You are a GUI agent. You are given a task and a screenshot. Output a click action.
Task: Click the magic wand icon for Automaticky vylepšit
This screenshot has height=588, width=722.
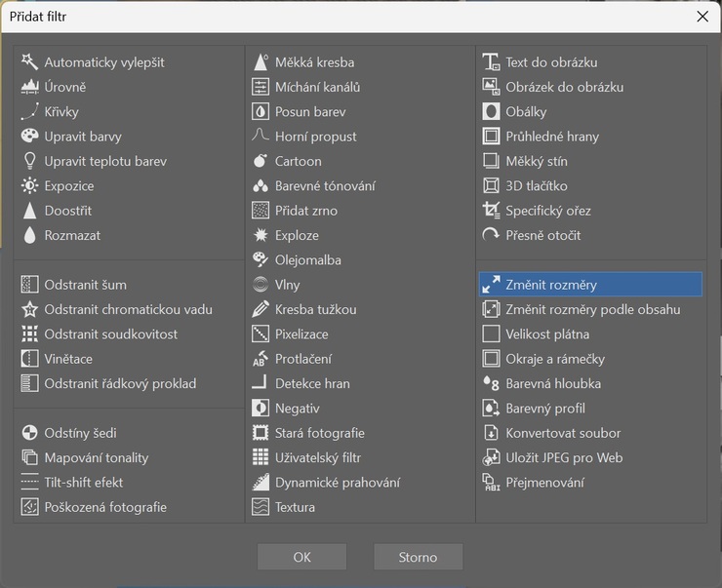click(29, 61)
